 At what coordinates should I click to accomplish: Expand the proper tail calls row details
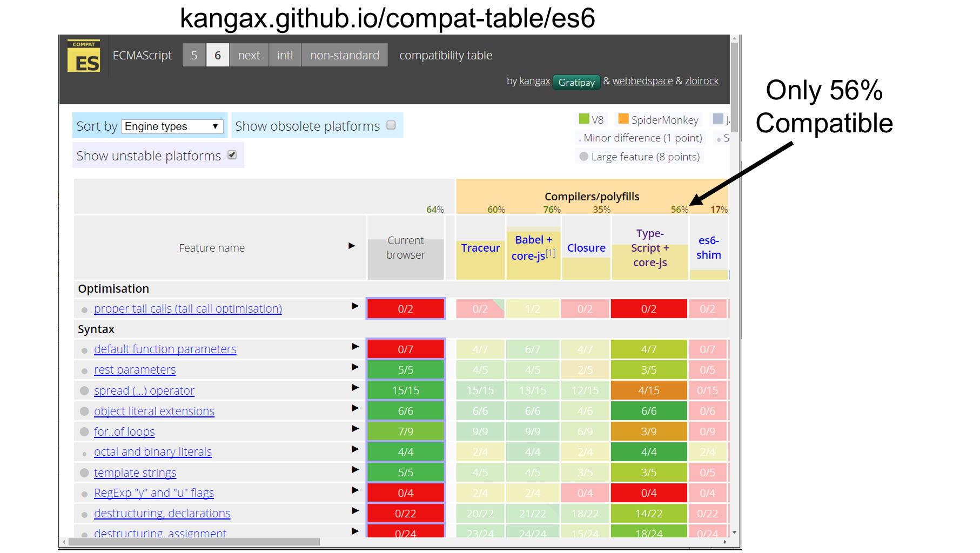pos(355,306)
